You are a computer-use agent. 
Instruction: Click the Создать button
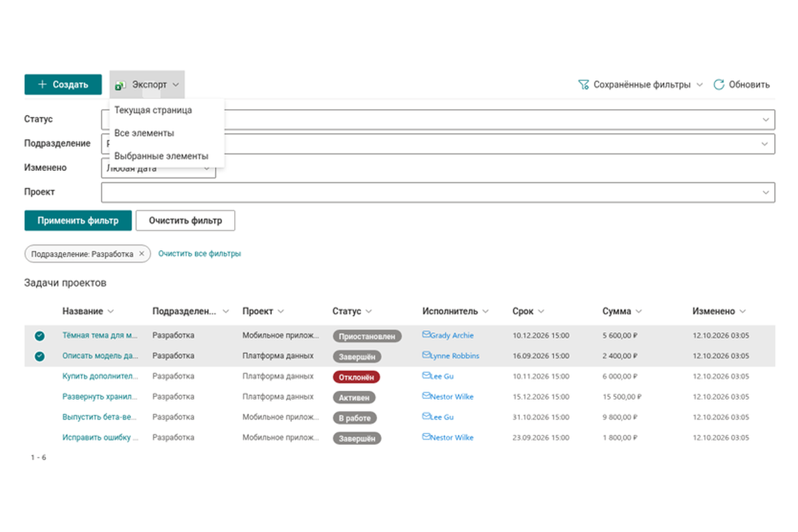63,84
